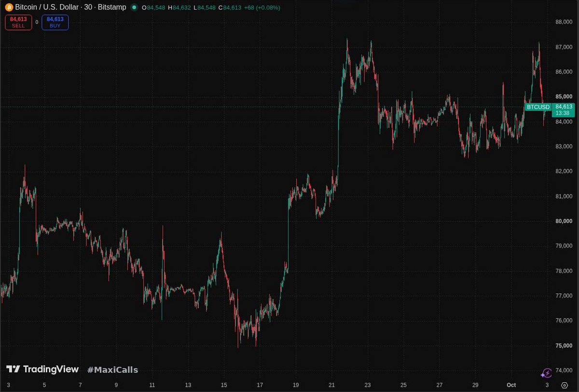
Task: Click the Oct label on the time axis
Action: 511,385
